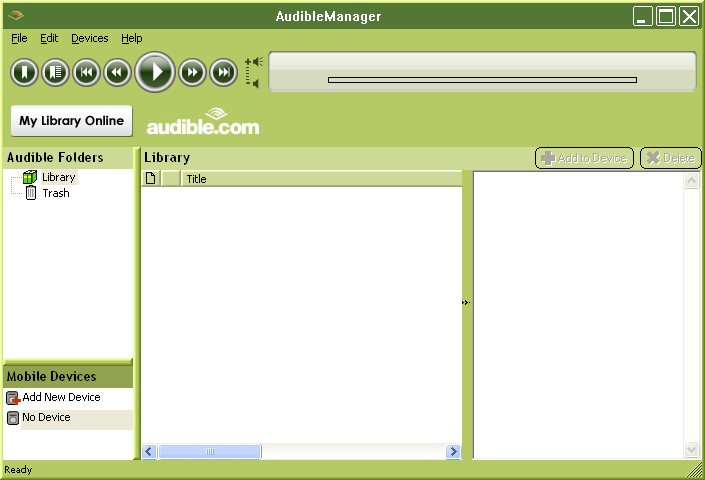Click the Trash can icon

tap(31, 193)
